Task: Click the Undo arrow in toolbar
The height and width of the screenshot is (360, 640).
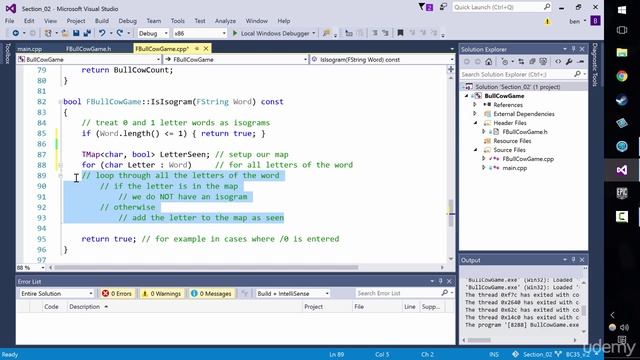Action: click(102, 33)
